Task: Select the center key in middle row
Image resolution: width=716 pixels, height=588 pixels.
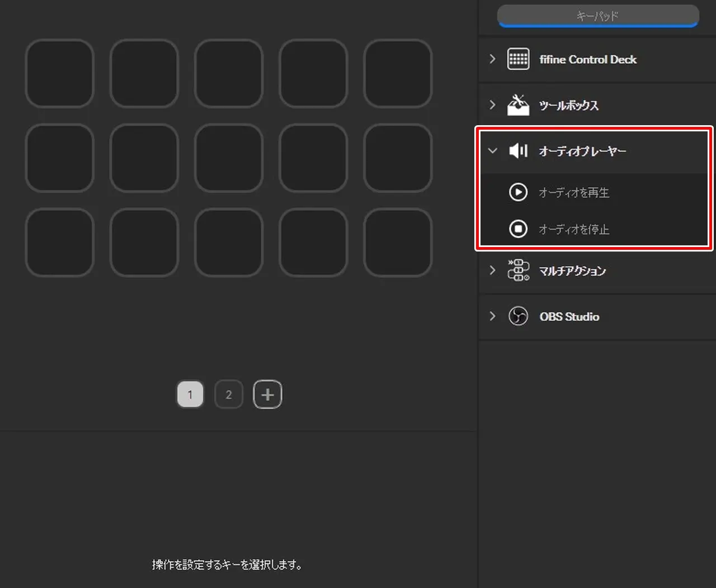Action: point(229,158)
